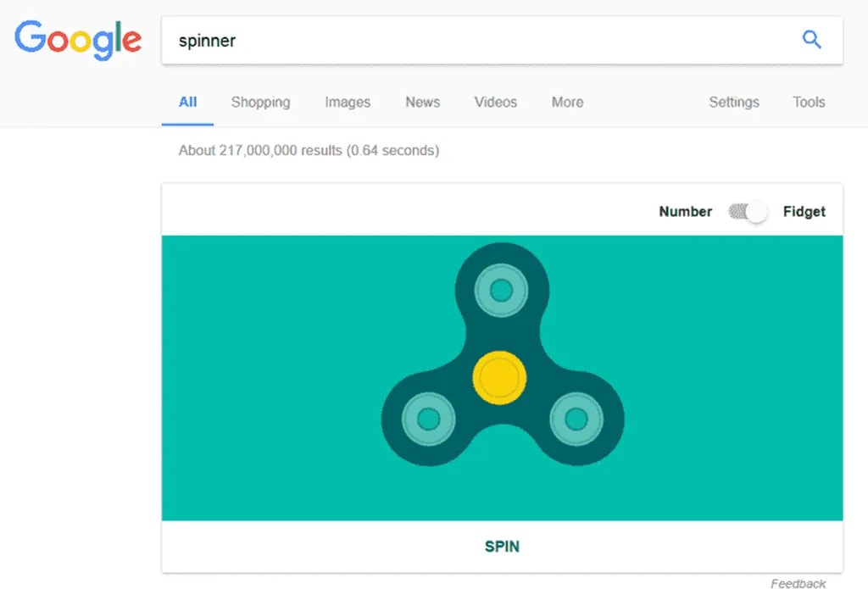Switch to the Shopping tab
The height and width of the screenshot is (589, 868).
(260, 102)
